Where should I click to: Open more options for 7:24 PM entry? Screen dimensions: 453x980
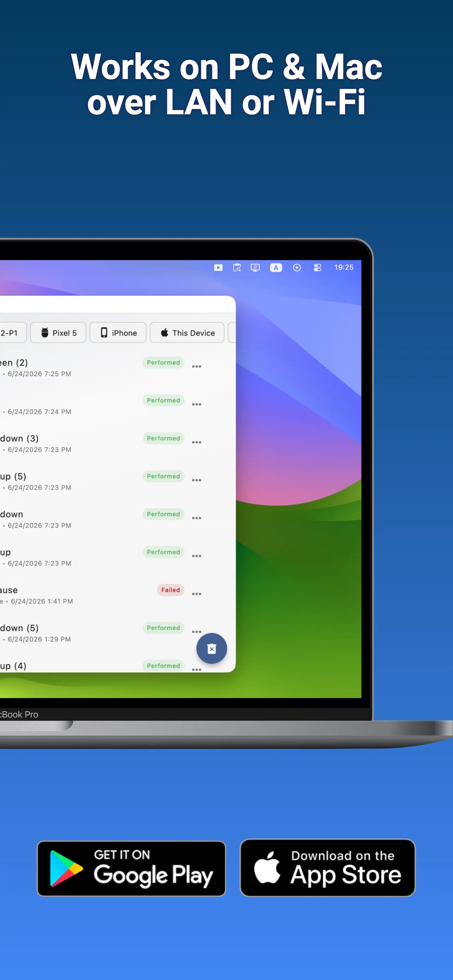pos(197,404)
